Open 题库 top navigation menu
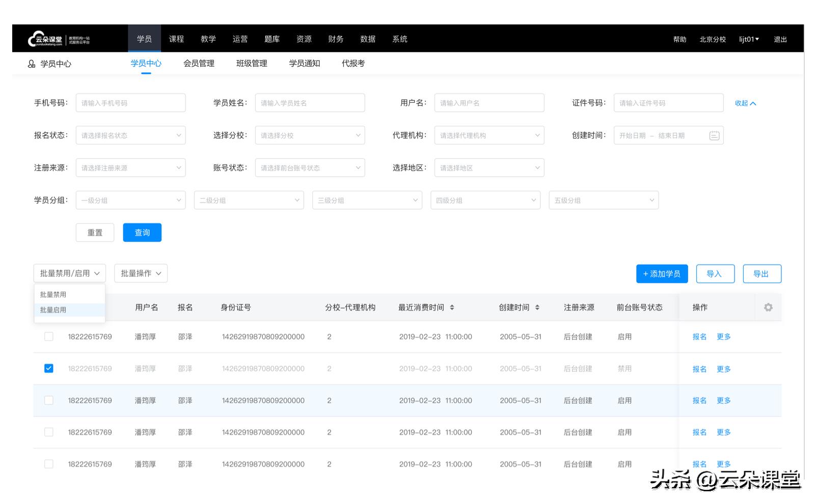Image resolution: width=815 pixels, height=504 pixels. [x=272, y=39]
